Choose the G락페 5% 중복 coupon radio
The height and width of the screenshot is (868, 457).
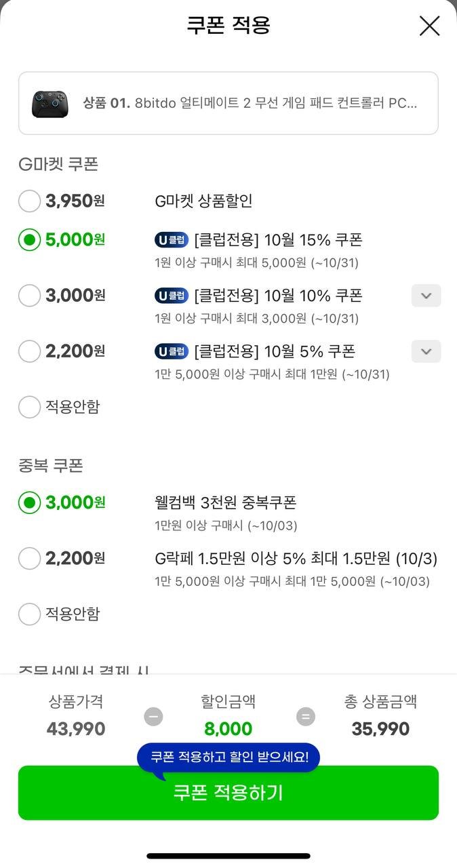click(30, 559)
